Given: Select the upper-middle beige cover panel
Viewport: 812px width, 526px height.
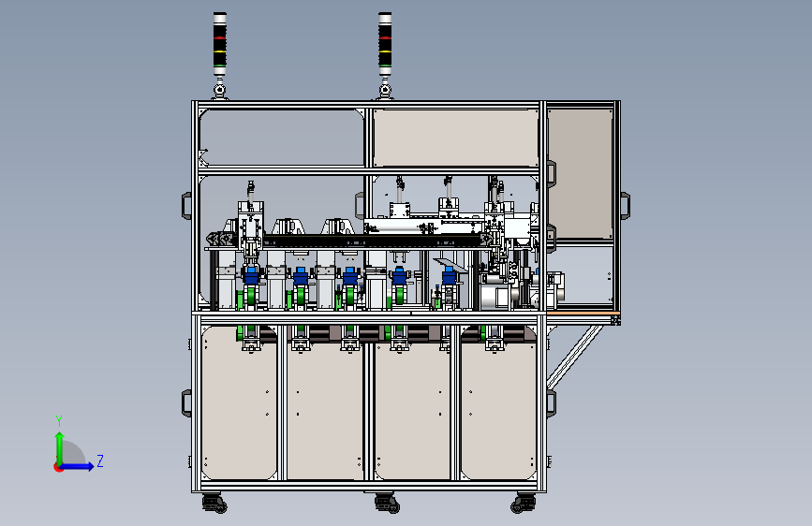Looking at the screenshot, I should coord(456,138).
